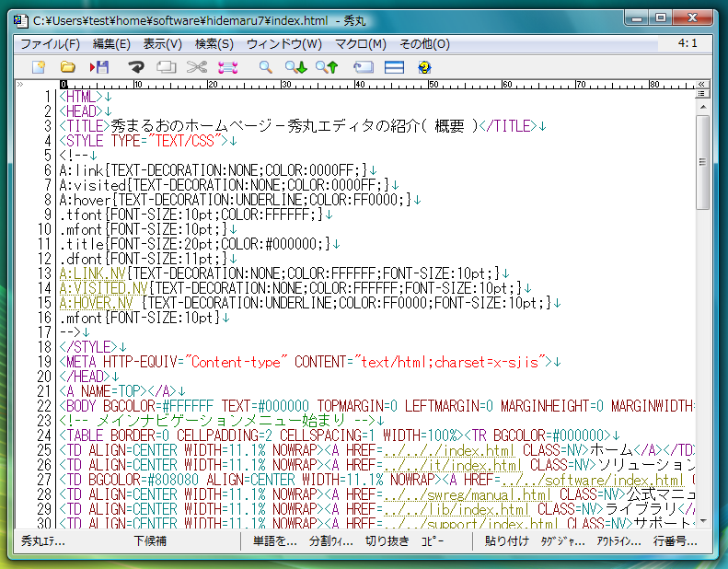Expand the chevron at the left of the ruler
This screenshot has width=728, height=569.
coord(20,84)
